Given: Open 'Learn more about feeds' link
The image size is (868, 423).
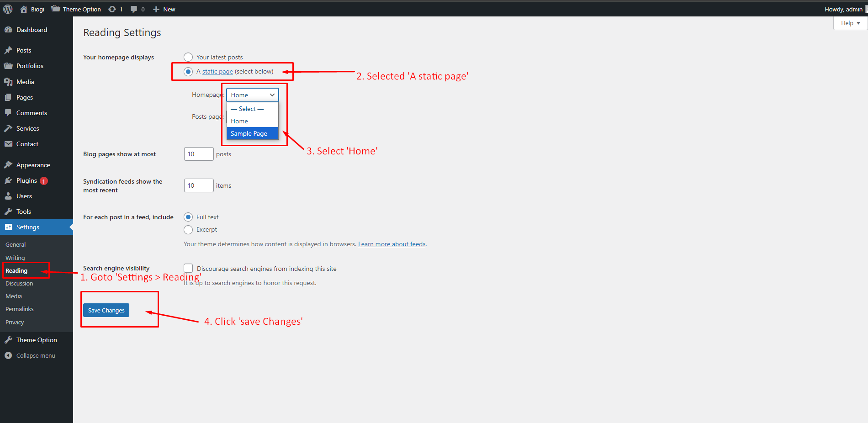Looking at the screenshot, I should [392, 244].
